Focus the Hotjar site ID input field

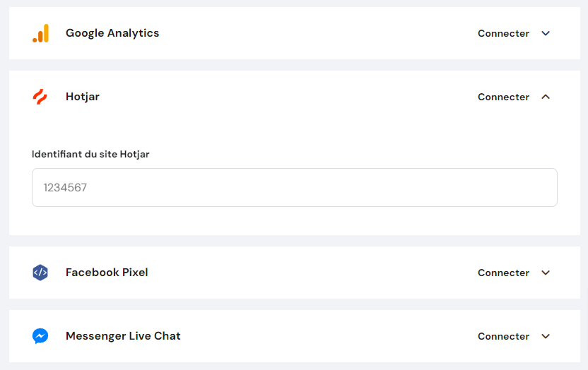click(x=294, y=188)
